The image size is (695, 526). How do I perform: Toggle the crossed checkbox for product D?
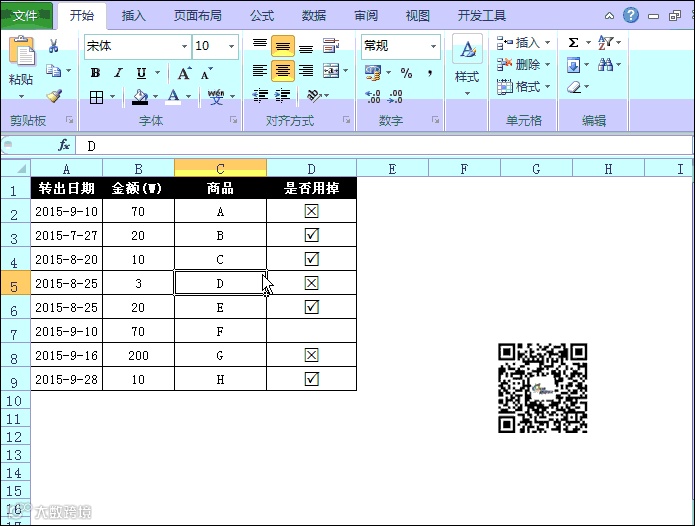(x=312, y=283)
